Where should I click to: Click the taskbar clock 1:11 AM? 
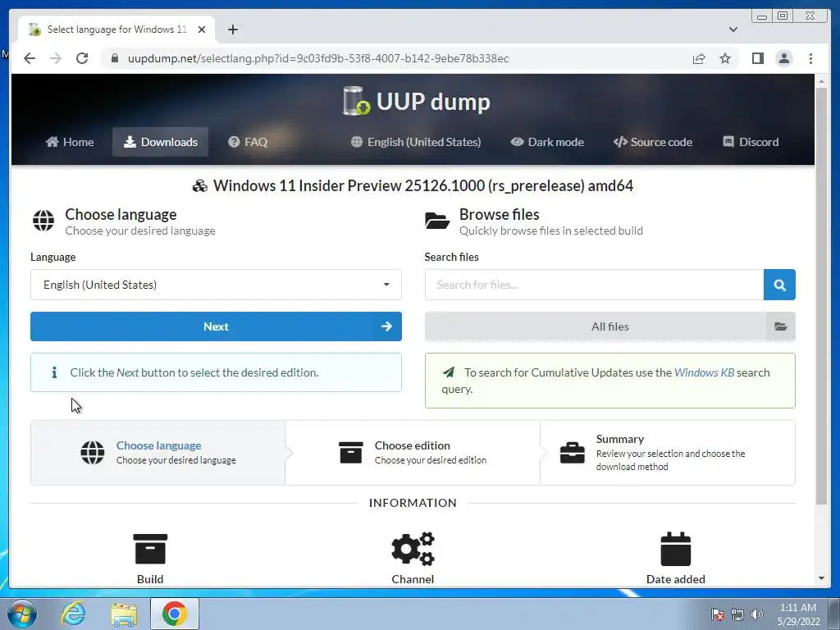798,608
